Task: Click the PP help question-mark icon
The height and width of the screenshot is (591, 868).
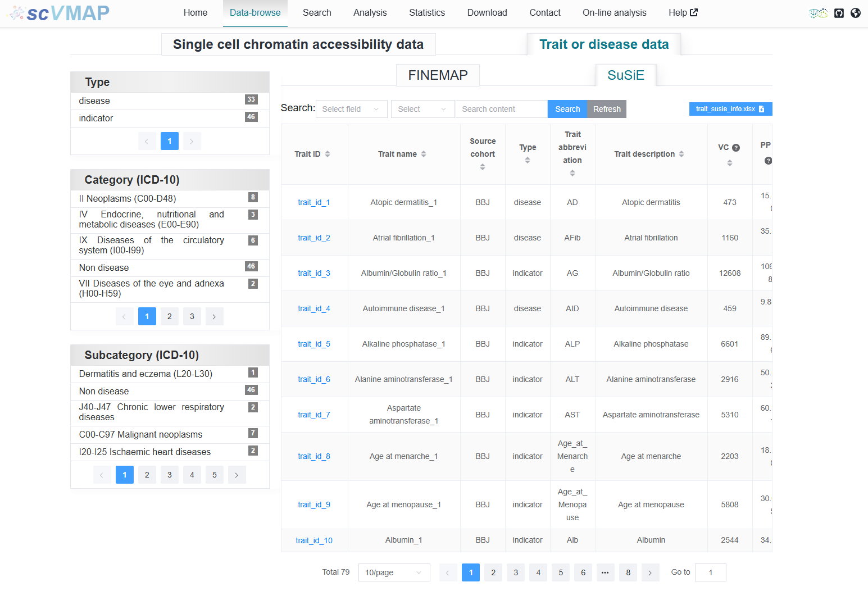Action: point(768,161)
